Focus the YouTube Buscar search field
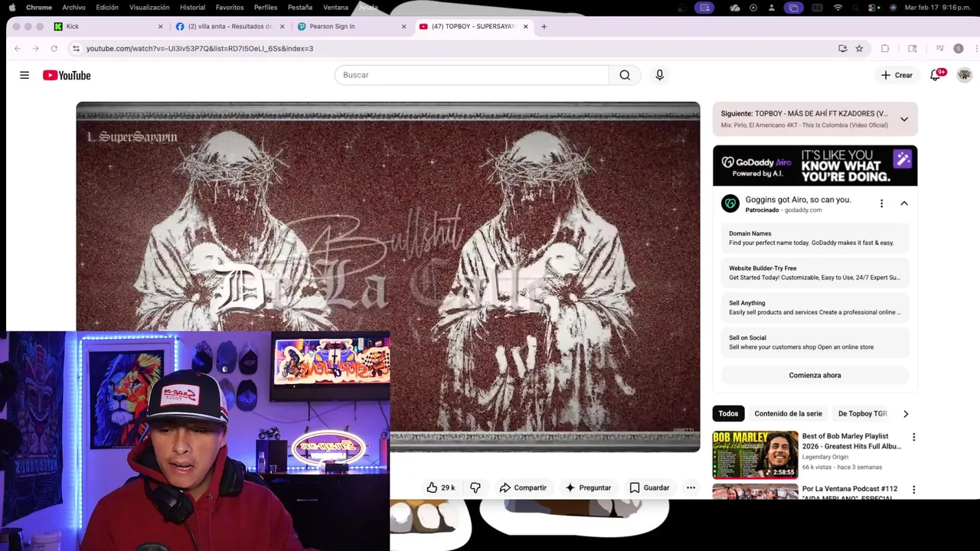The image size is (980, 551). (472, 75)
